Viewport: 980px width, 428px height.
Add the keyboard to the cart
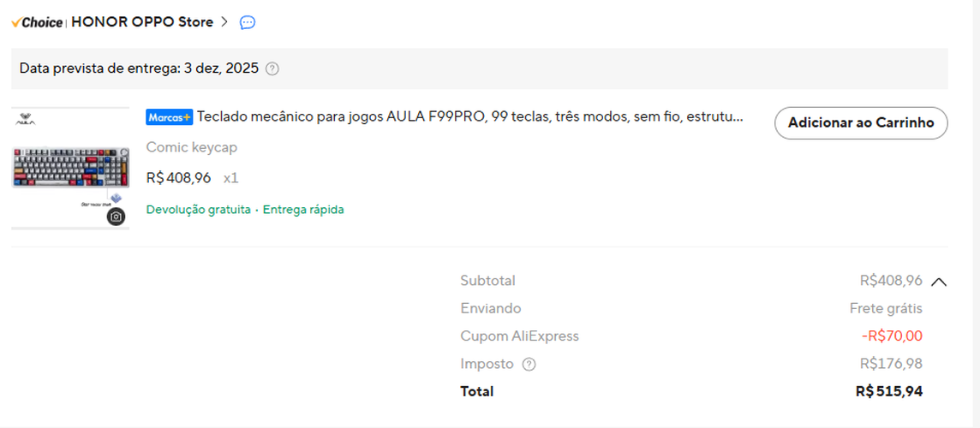(x=861, y=123)
